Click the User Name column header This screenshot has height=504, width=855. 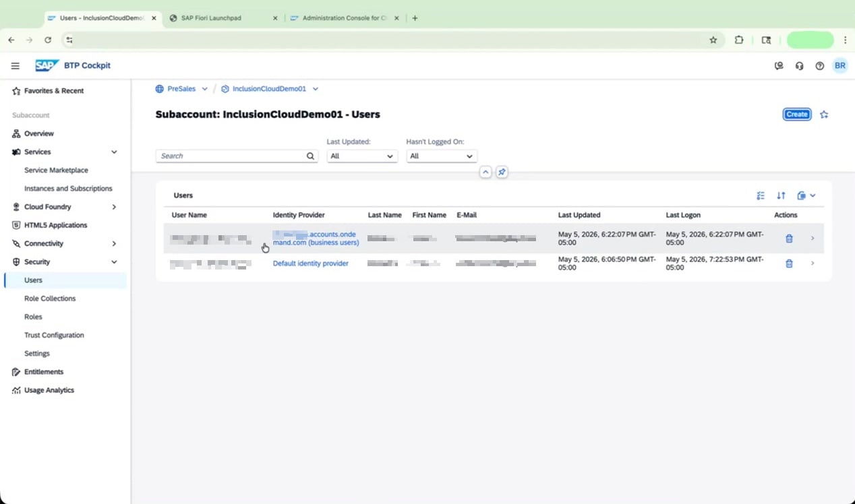tap(189, 215)
